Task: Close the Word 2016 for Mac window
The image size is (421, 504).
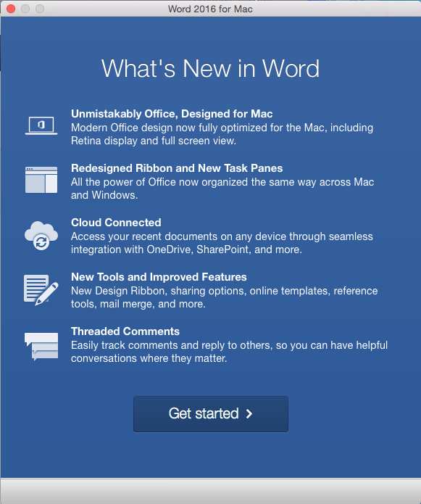Action: (11, 9)
